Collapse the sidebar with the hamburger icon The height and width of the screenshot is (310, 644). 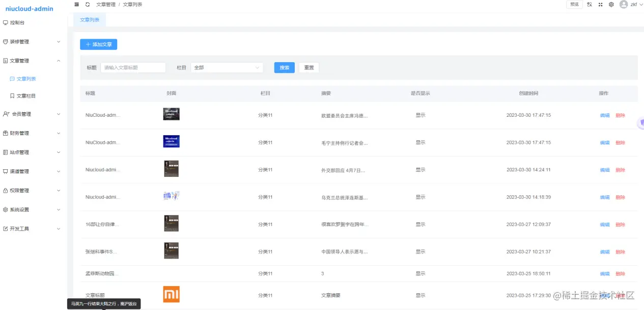pyautogui.click(x=76, y=4)
